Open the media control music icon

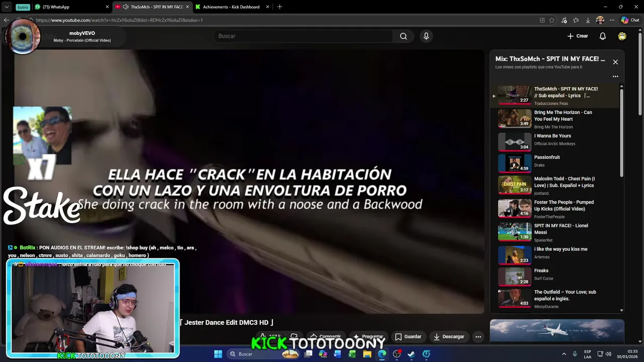coord(564,20)
